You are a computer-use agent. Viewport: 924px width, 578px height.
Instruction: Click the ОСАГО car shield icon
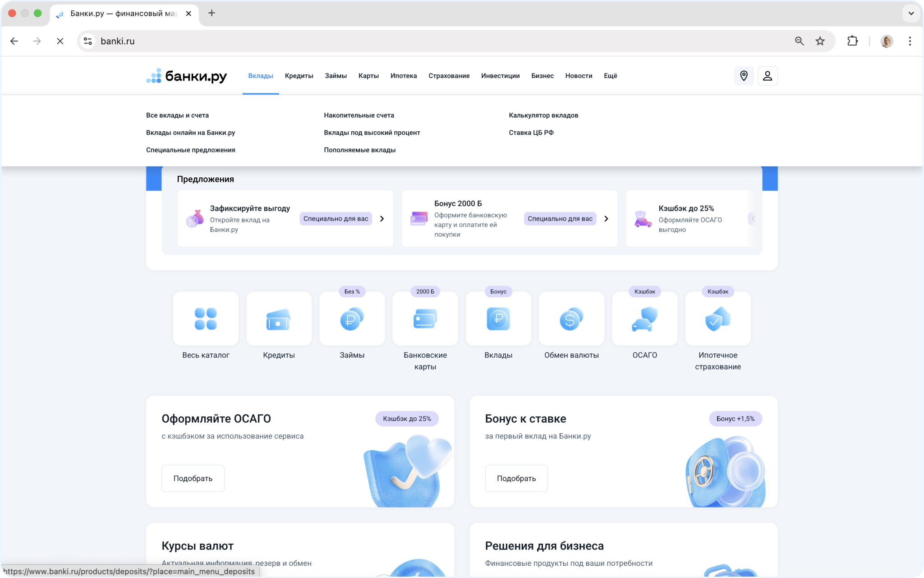pyautogui.click(x=644, y=319)
